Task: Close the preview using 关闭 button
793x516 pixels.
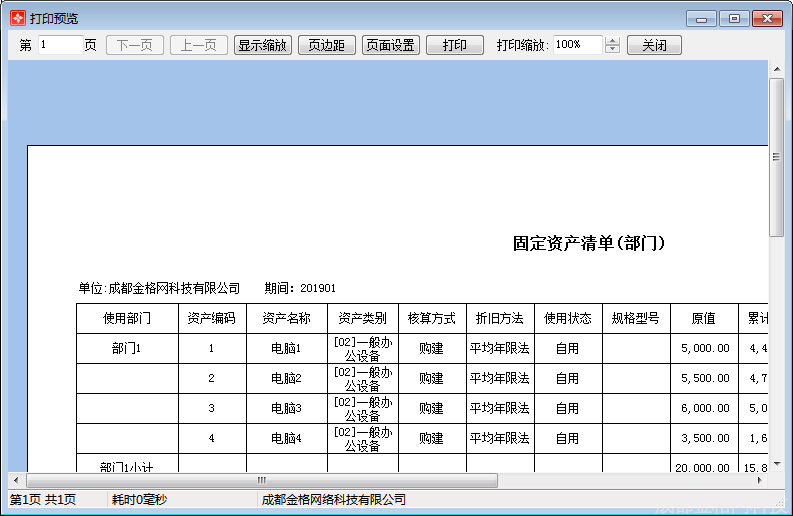Action: click(654, 45)
